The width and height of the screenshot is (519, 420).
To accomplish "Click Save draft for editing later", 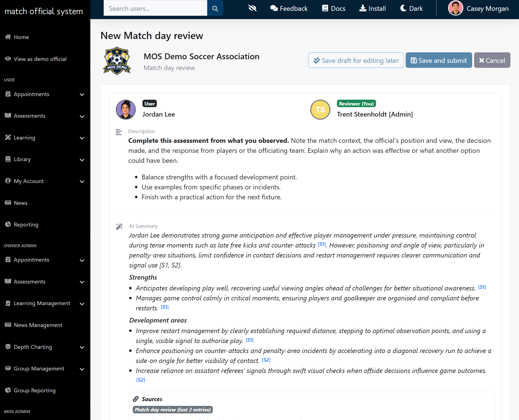I will (x=356, y=60).
